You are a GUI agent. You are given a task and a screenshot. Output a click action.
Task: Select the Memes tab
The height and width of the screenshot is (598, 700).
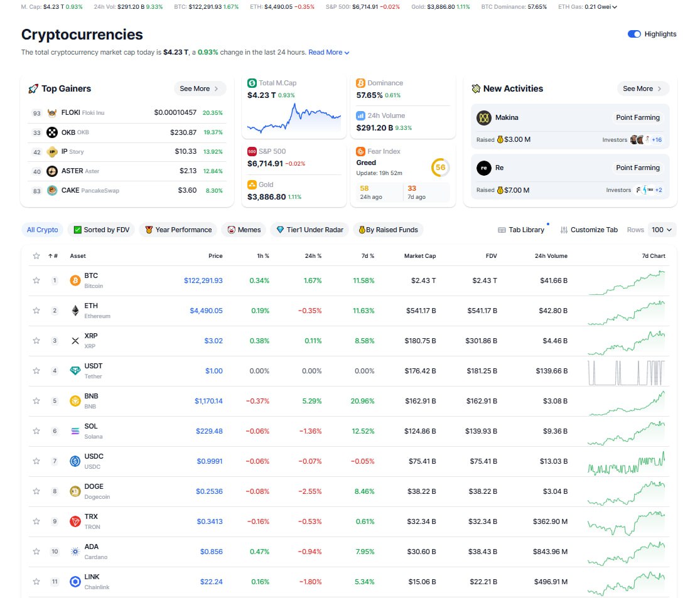[244, 230]
